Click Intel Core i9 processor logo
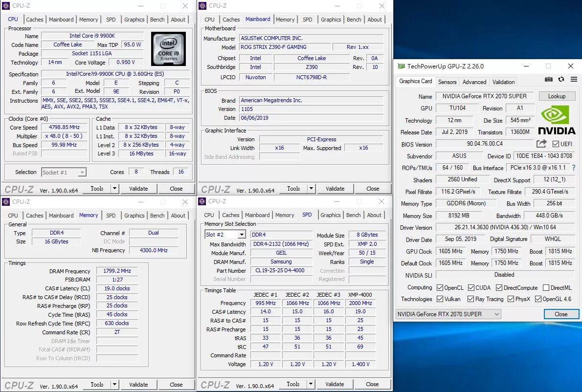 click(169, 49)
